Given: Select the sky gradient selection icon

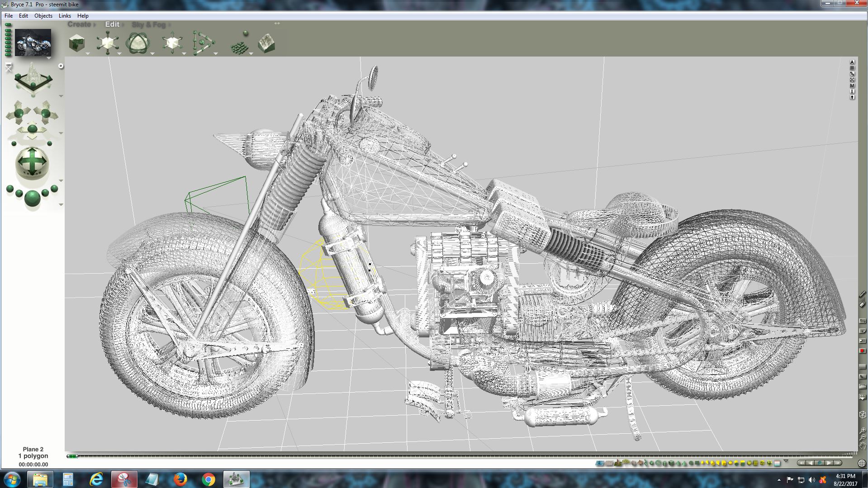Looking at the screenshot, I should (x=777, y=463).
